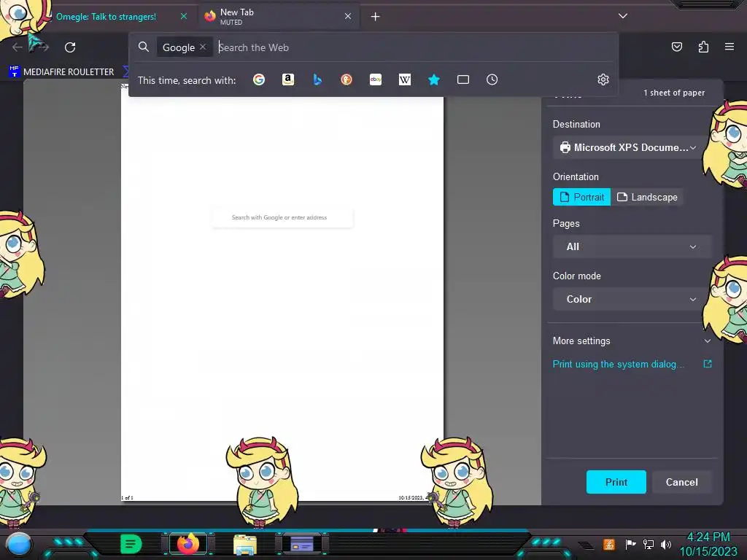Go back to previous page

pos(18,47)
